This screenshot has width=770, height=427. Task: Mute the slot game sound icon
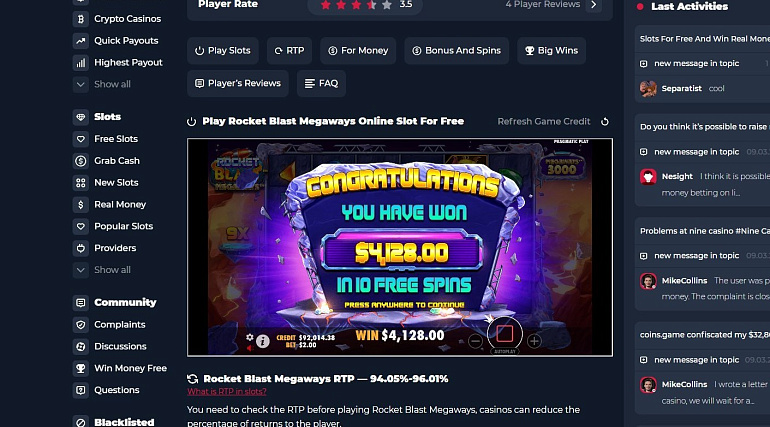click(249, 348)
